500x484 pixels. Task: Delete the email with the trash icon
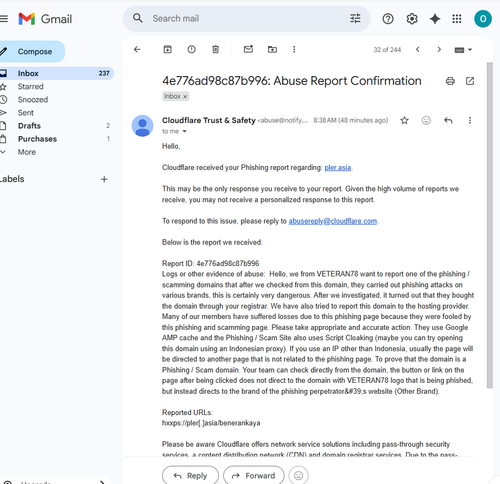tap(216, 49)
